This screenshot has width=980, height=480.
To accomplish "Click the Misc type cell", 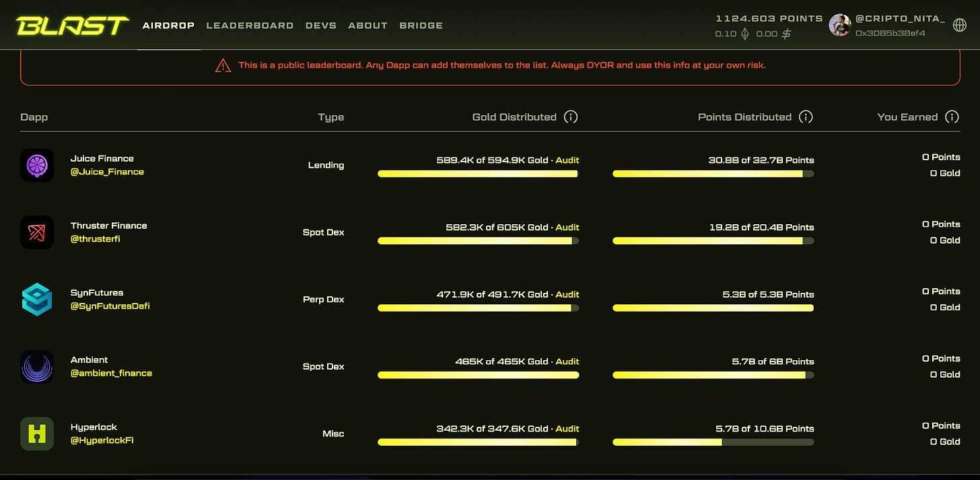I will 333,434.
